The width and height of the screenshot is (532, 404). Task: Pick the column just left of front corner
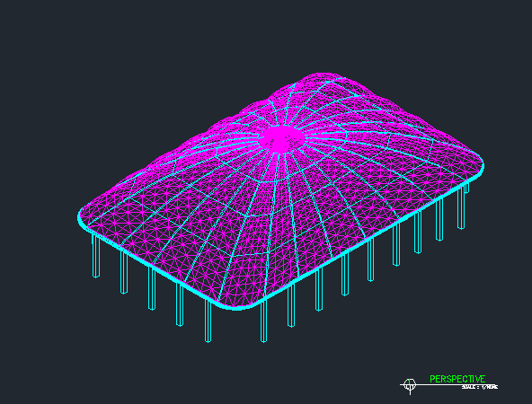(x=208, y=321)
